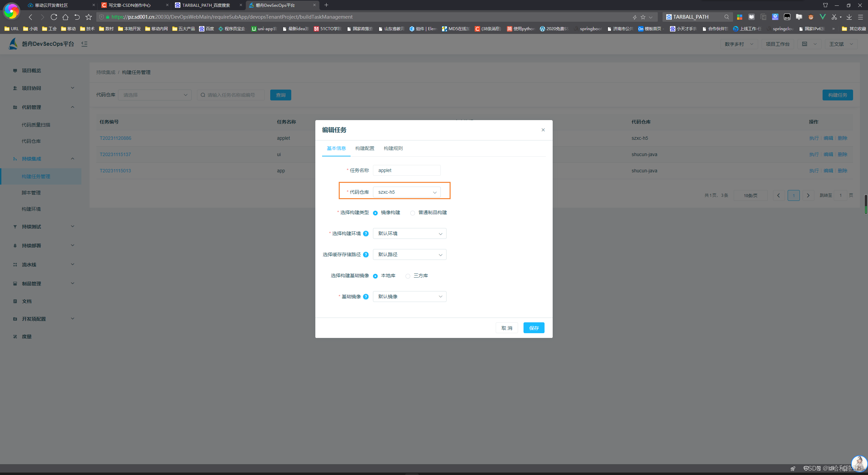
Task: Open the browser downloads icon
Action: (849, 17)
